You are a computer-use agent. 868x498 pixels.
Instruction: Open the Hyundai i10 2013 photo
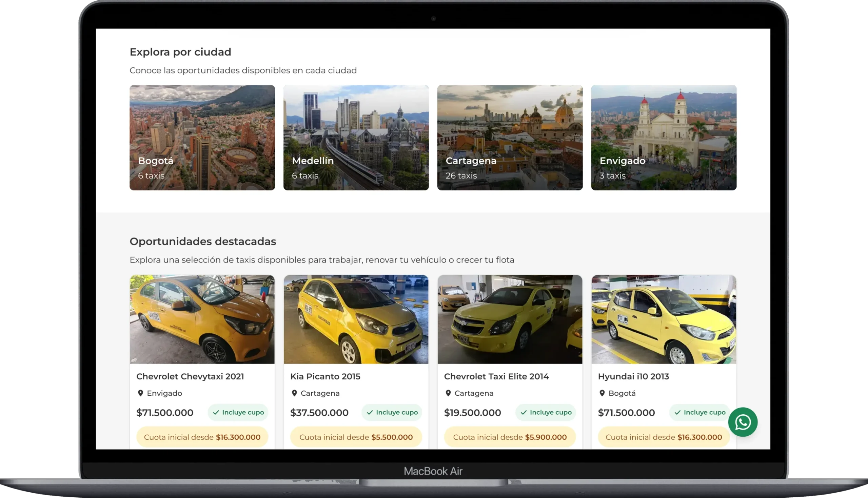coord(664,319)
